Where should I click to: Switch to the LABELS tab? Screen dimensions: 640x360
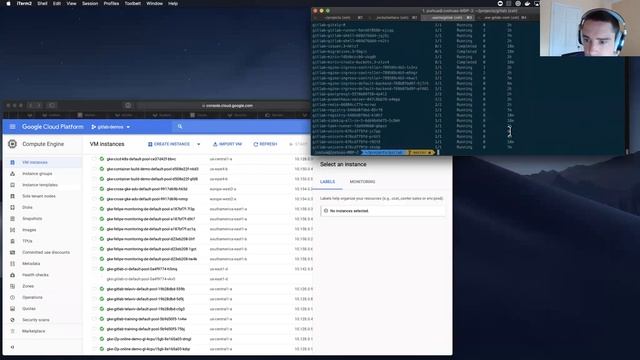coord(327,182)
